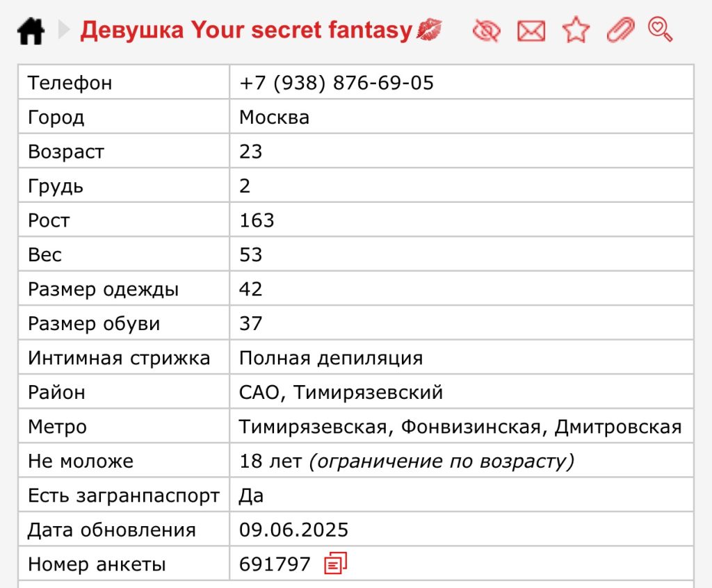Image resolution: width=712 pixels, height=588 pixels.
Task: Click the paperclip attach icon
Action: click(620, 30)
